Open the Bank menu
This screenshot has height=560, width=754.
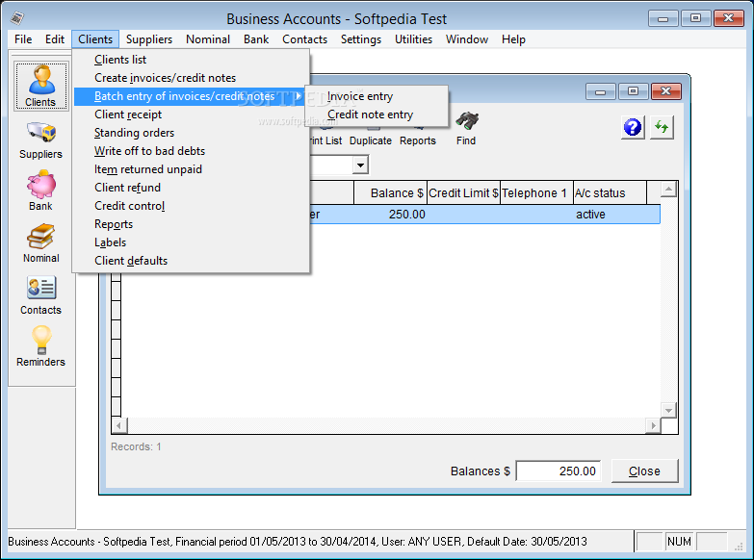coord(256,39)
